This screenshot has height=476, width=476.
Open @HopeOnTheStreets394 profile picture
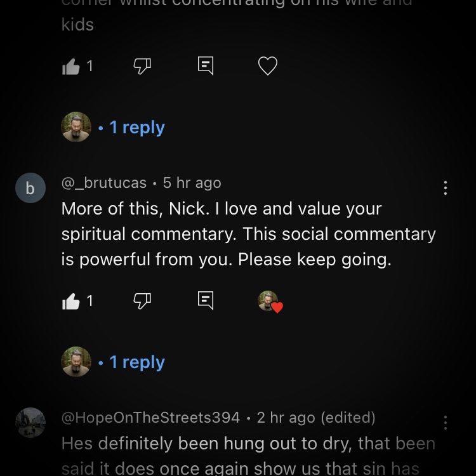(x=30, y=423)
